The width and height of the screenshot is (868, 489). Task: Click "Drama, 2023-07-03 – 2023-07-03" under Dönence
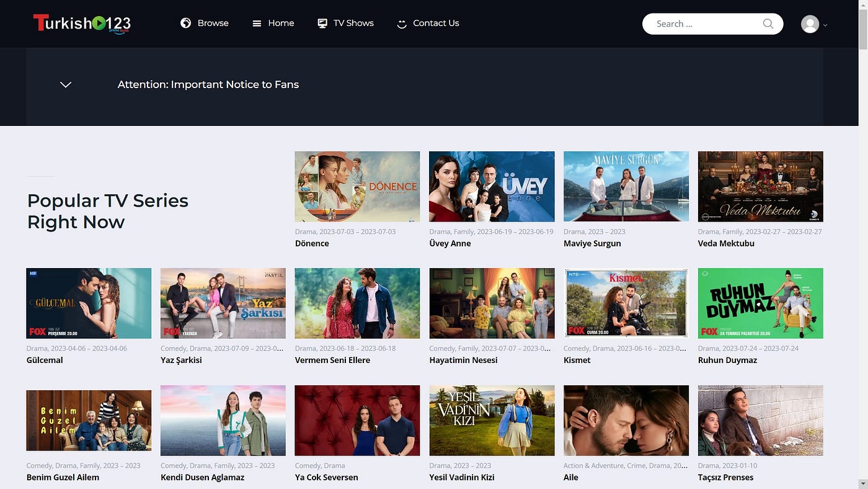click(x=345, y=231)
